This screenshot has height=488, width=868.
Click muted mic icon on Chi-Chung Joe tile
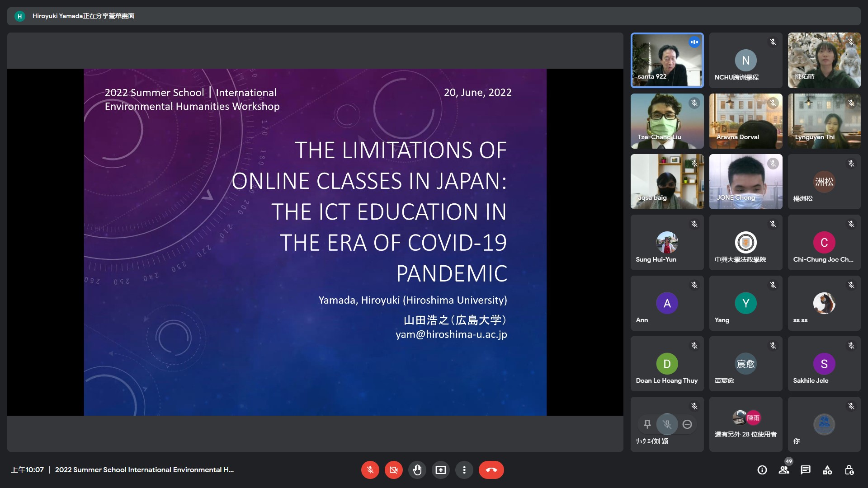851,224
